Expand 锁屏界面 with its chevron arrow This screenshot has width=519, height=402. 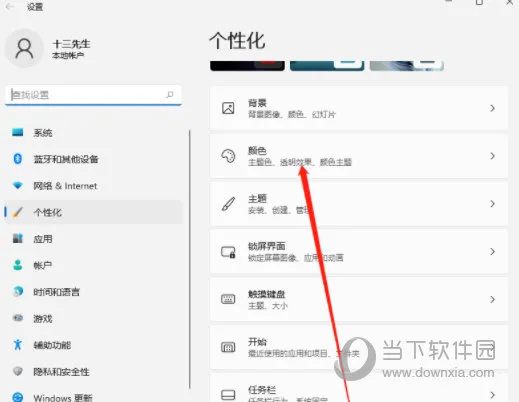[x=492, y=252]
